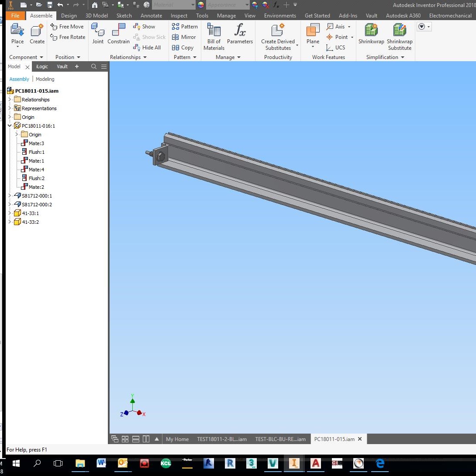The width and height of the screenshot is (476, 476).
Task: Click the Copy components tool
Action: pyautogui.click(x=183, y=47)
